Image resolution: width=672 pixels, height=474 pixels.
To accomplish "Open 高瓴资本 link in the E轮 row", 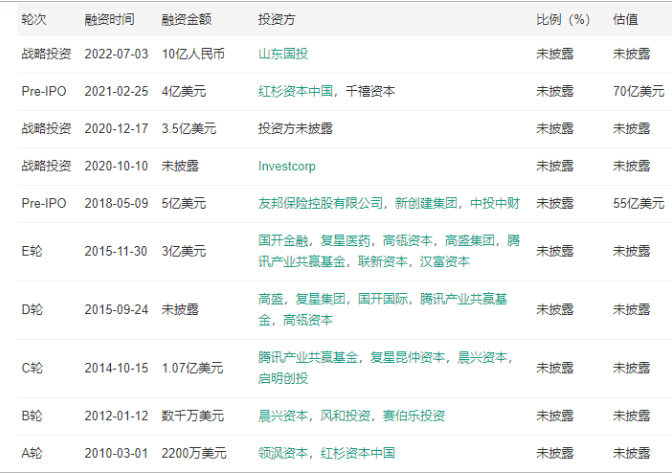I will 407,241.
